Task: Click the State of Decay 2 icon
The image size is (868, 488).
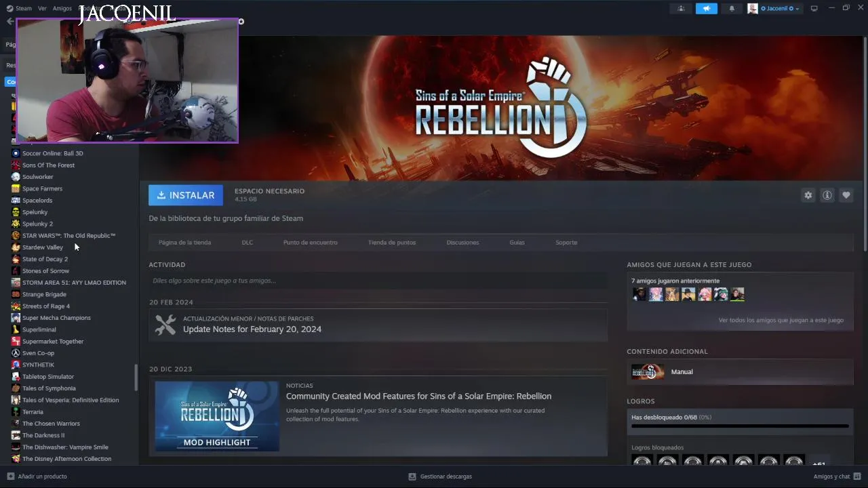Action: (16, 259)
